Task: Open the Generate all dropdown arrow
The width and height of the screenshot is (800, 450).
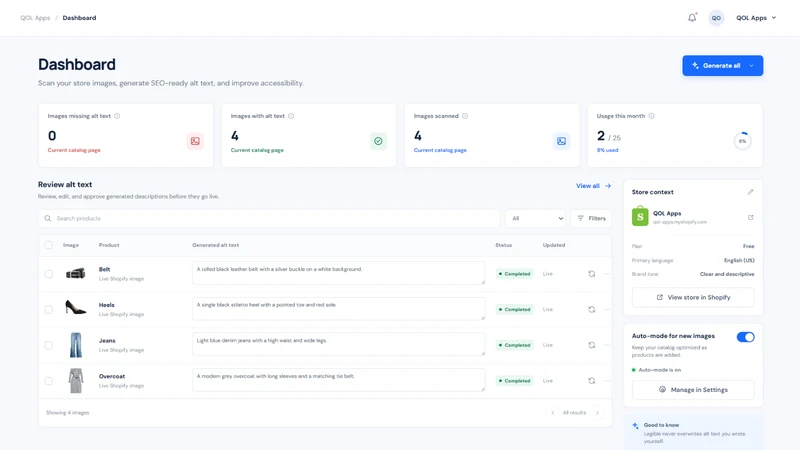Action: [x=752, y=66]
